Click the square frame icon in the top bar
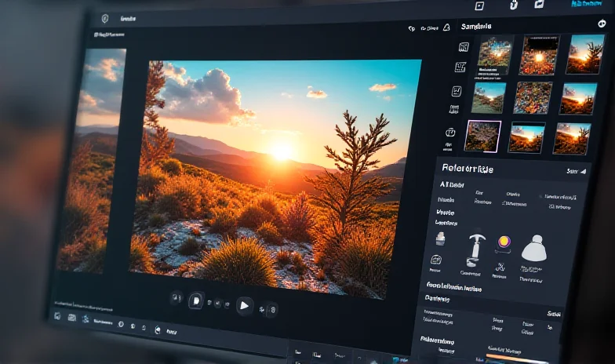Viewport: 615px width, 364px height. (x=479, y=6)
